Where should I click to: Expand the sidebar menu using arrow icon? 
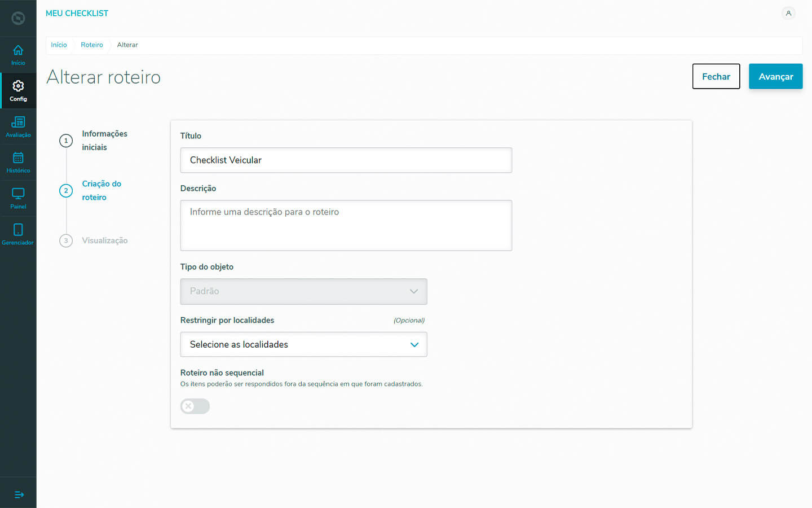(x=19, y=494)
